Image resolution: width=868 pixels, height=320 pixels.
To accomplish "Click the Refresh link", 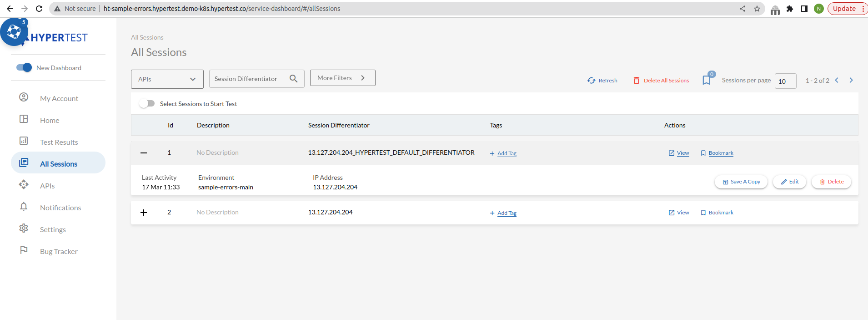I will pyautogui.click(x=608, y=81).
